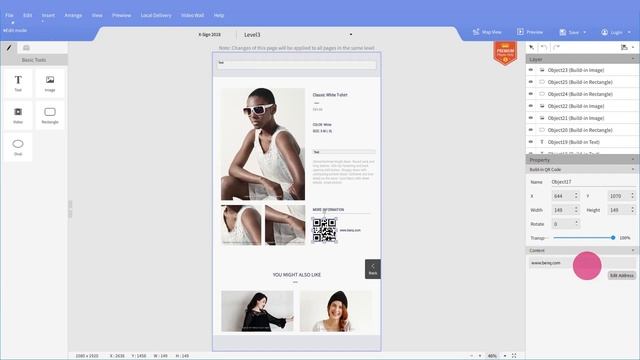This screenshot has height=360, width=640.
Task: Open the File menu
Action: [9, 15]
